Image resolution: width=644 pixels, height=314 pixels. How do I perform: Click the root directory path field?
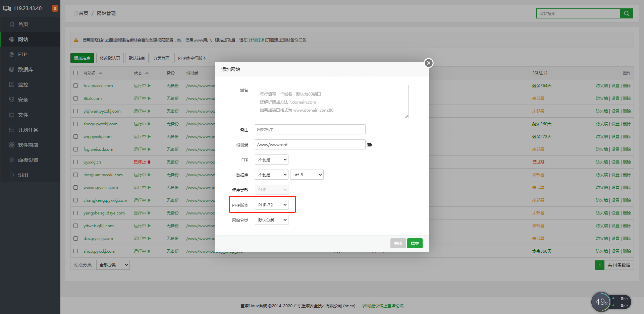[310, 145]
